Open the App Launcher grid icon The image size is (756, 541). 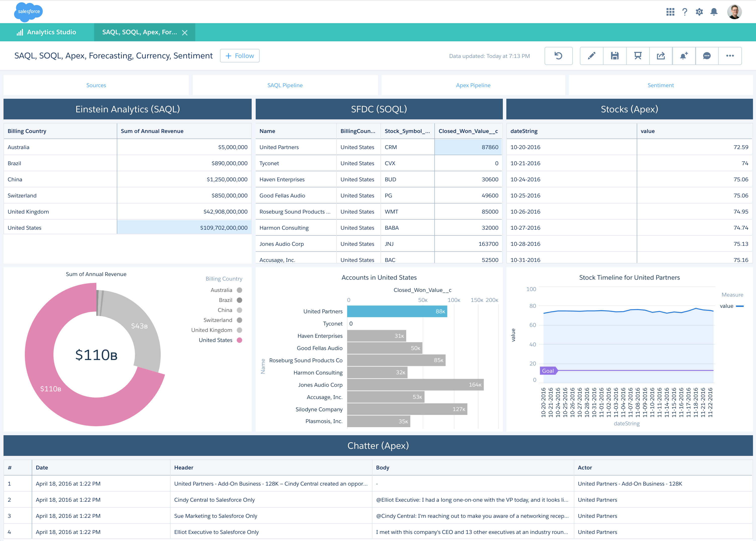pyautogui.click(x=670, y=12)
